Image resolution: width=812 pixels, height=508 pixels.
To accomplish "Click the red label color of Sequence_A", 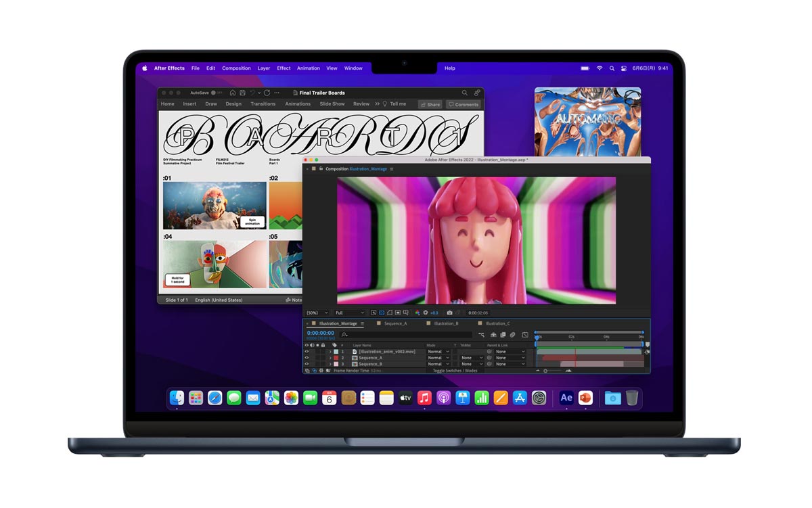I will [x=336, y=358].
